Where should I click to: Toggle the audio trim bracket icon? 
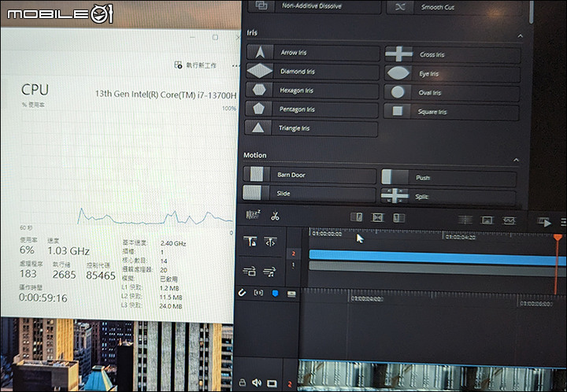[258, 293]
